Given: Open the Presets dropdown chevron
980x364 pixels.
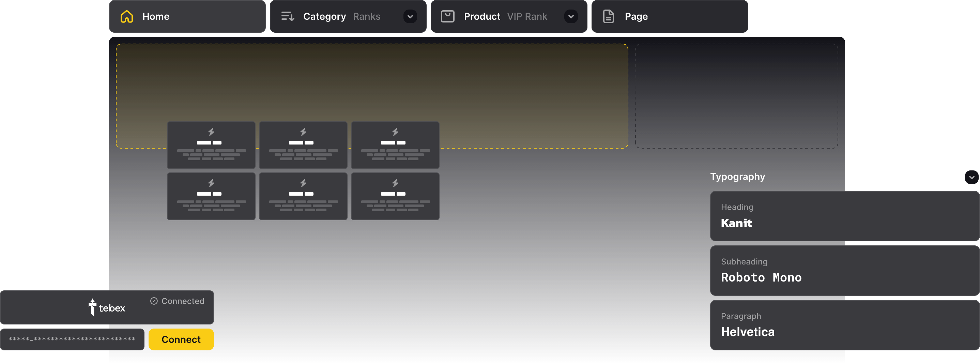Looking at the screenshot, I should point(971,177).
